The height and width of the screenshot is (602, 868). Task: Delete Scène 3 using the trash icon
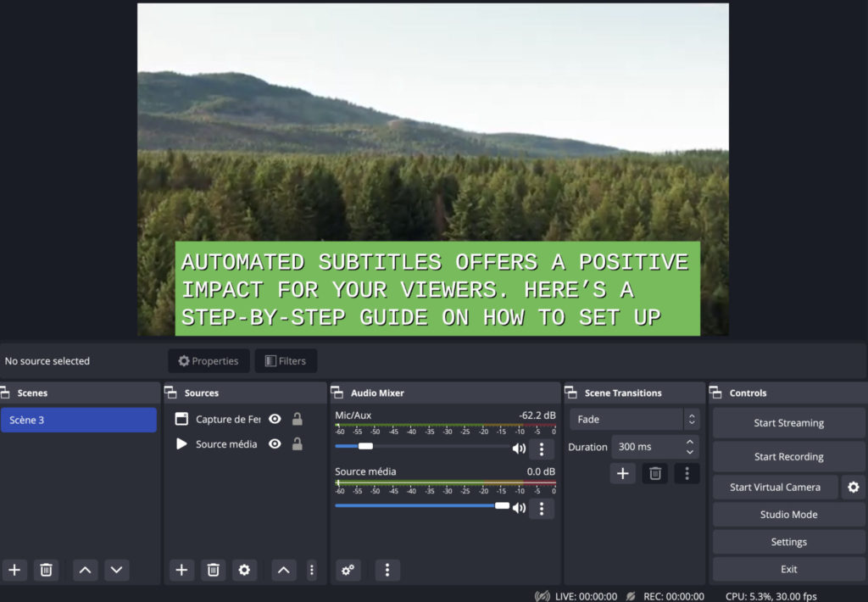46,570
